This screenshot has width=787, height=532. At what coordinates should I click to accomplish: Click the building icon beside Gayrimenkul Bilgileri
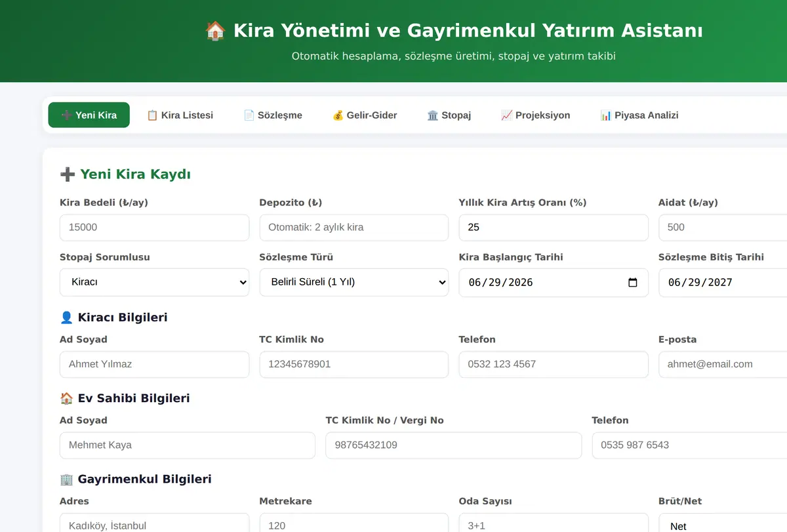[x=66, y=479]
